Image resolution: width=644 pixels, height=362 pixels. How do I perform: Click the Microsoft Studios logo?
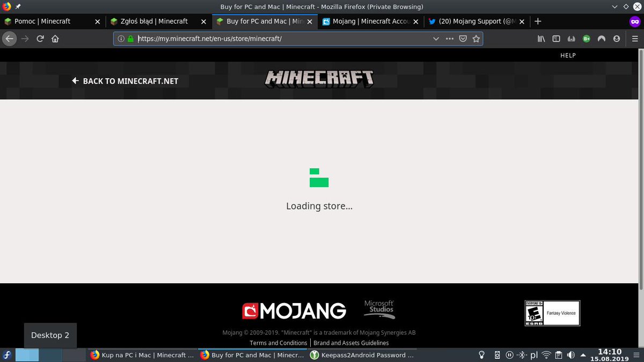pyautogui.click(x=379, y=309)
